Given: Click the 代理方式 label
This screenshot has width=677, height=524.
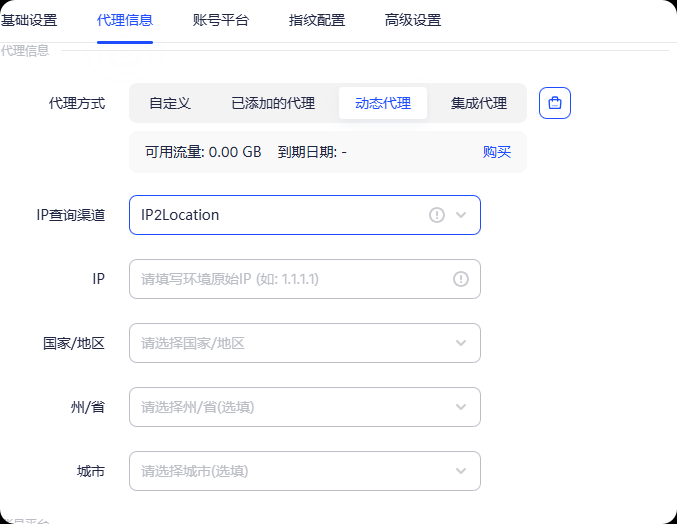Looking at the screenshot, I should pos(77,103).
